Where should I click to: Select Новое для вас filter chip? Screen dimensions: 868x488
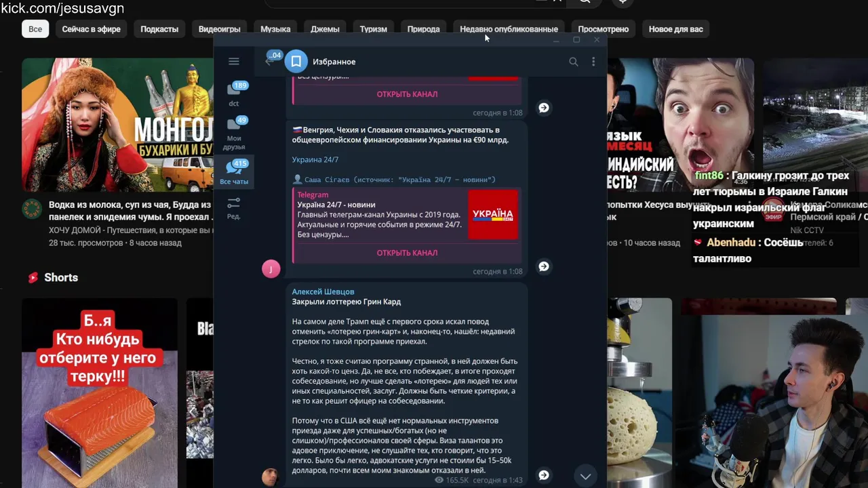point(675,29)
